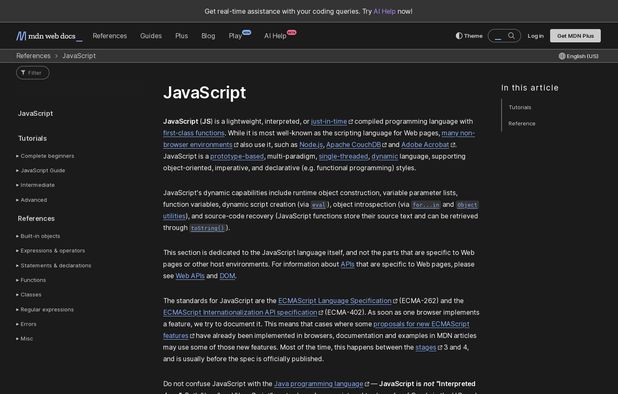The width and height of the screenshot is (618, 394).
Task: Open the MDN Web Docs logo home link
Action: coord(49,36)
